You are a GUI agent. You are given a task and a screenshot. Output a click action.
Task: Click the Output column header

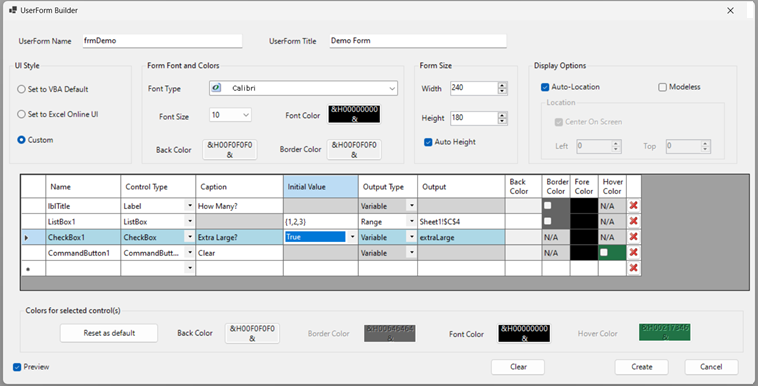pyautogui.click(x=461, y=187)
